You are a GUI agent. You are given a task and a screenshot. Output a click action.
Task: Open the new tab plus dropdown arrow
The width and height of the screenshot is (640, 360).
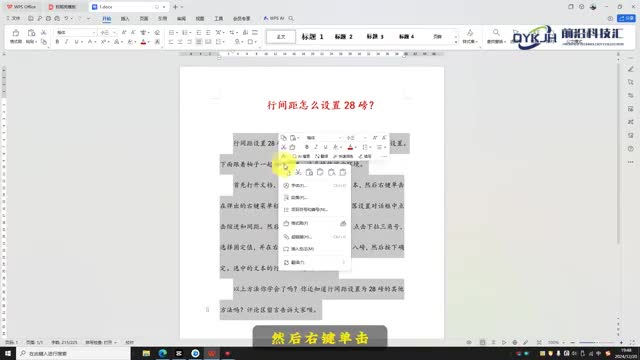coord(182,7)
